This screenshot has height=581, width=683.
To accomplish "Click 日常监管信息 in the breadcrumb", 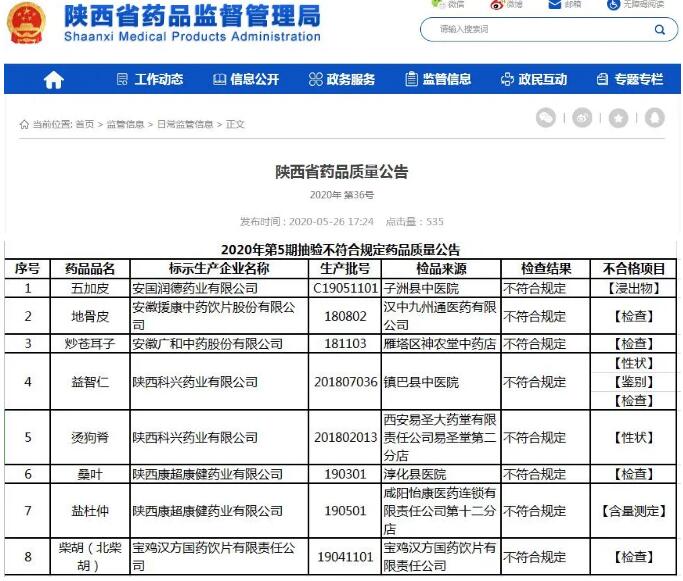I will [185, 125].
